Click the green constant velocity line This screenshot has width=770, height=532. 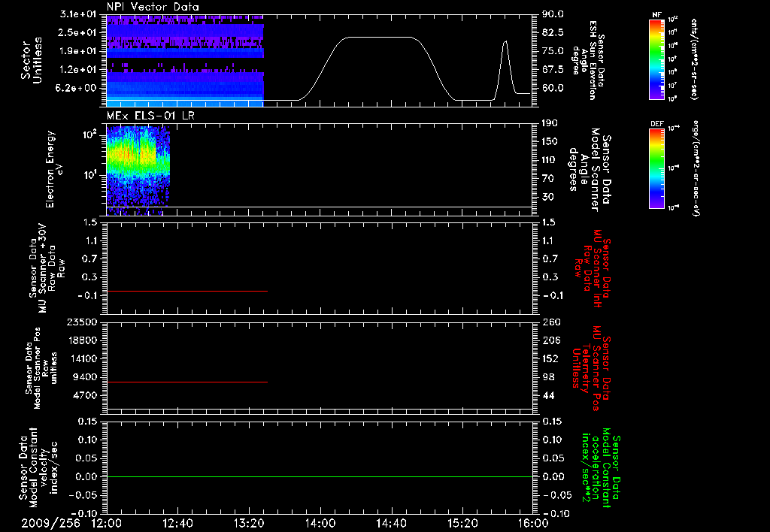click(x=320, y=476)
